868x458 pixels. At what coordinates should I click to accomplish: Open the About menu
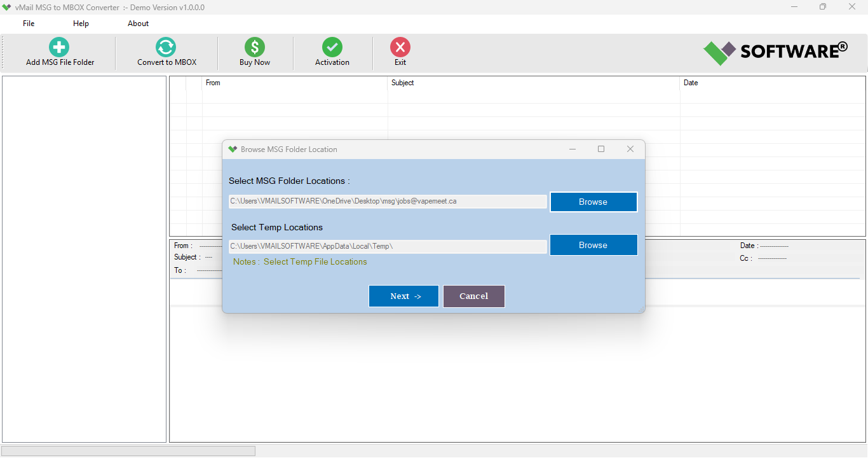138,23
